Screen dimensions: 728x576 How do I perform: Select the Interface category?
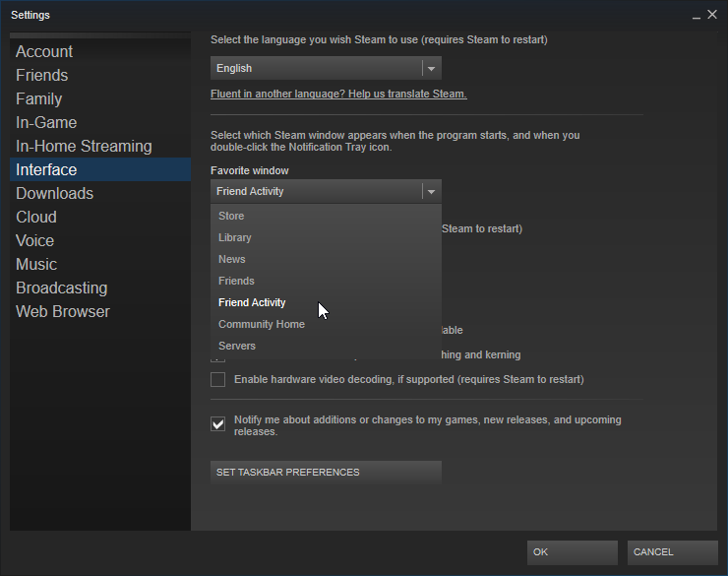point(100,169)
